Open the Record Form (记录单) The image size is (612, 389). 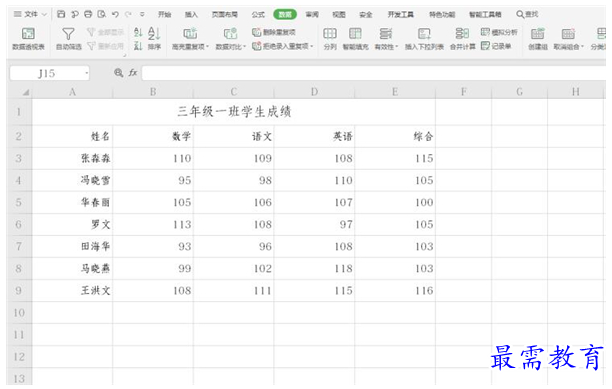coord(496,46)
